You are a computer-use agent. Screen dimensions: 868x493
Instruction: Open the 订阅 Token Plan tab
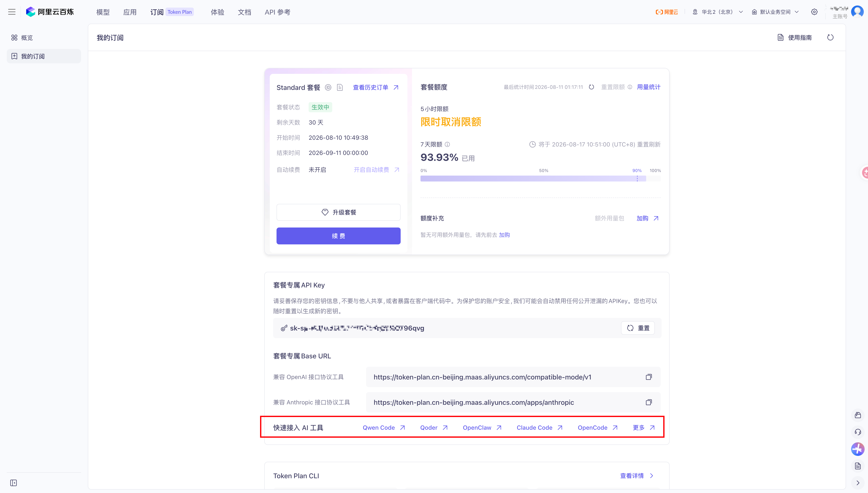tap(172, 12)
